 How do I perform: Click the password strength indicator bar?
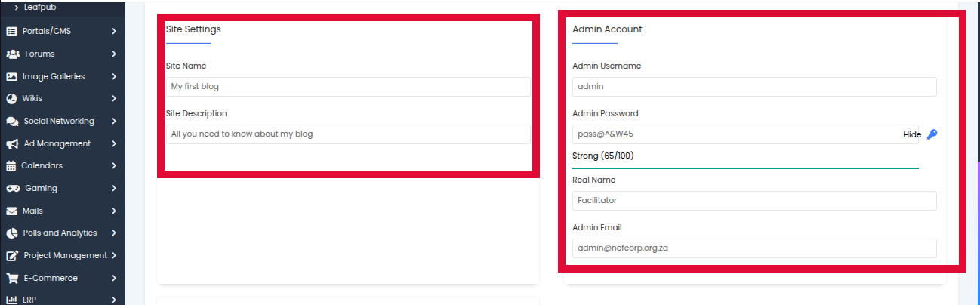click(x=745, y=168)
